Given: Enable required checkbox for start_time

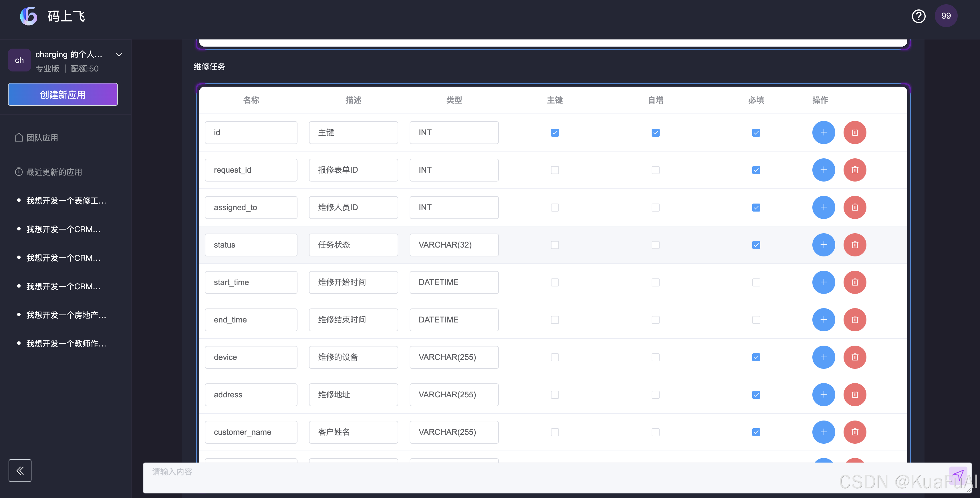Looking at the screenshot, I should (756, 282).
